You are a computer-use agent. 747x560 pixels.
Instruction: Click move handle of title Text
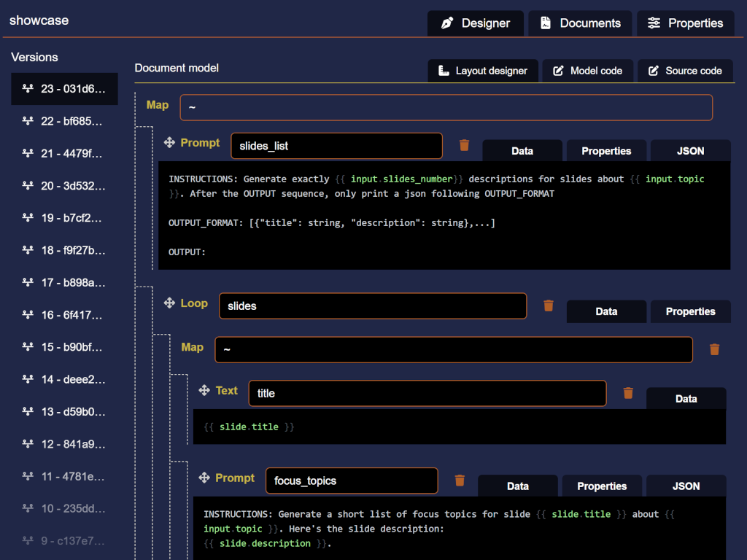coord(204,390)
